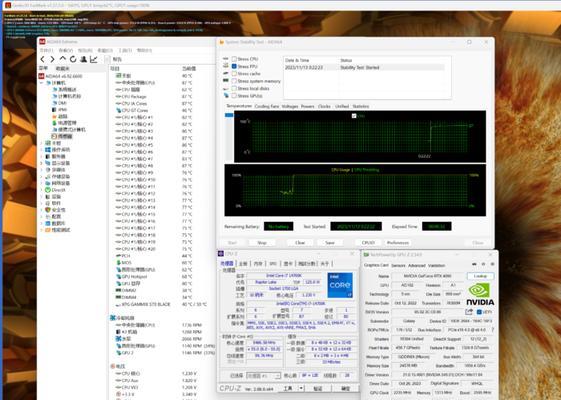
Task: Click the 安全性 shield icon in AIDA64 tree
Action: click(x=48, y=210)
